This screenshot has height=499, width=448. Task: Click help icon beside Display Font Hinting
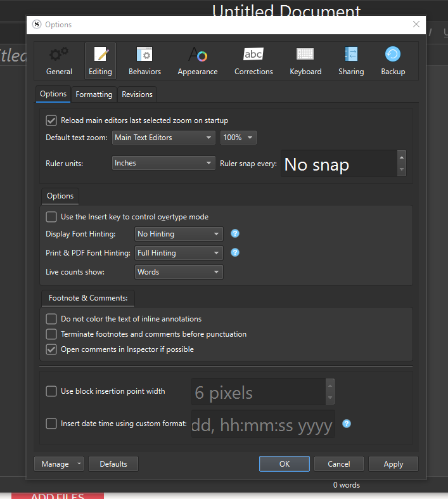pyautogui.click(x=235, y=233)
